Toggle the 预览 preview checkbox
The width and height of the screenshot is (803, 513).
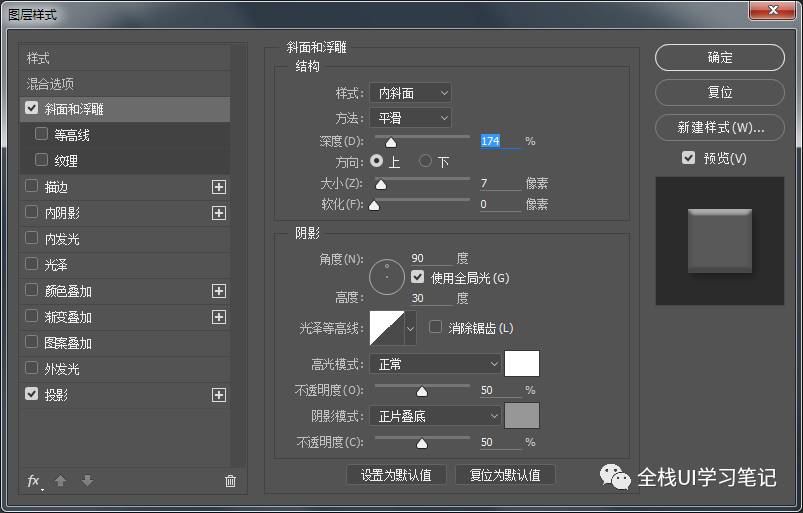click(689, 158)
